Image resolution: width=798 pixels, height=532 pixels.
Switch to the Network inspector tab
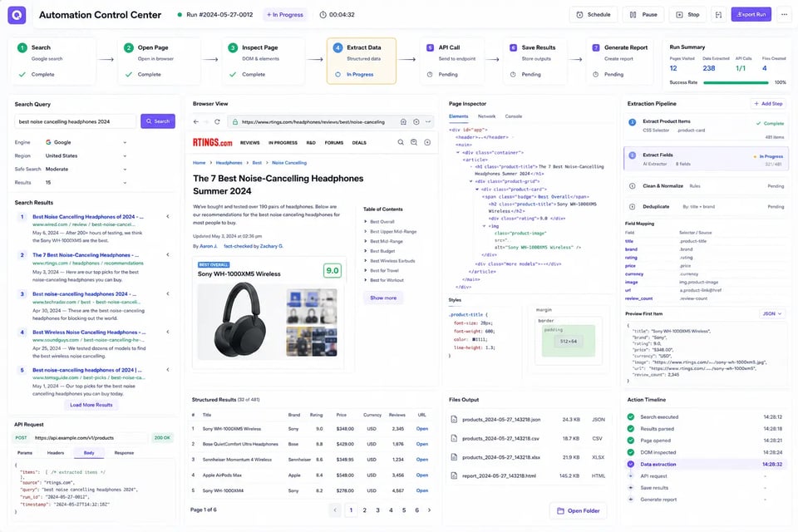(x=486, y=116)
